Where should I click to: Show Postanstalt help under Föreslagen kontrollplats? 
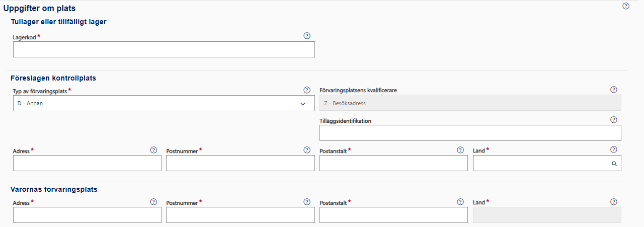click(460, 150)
